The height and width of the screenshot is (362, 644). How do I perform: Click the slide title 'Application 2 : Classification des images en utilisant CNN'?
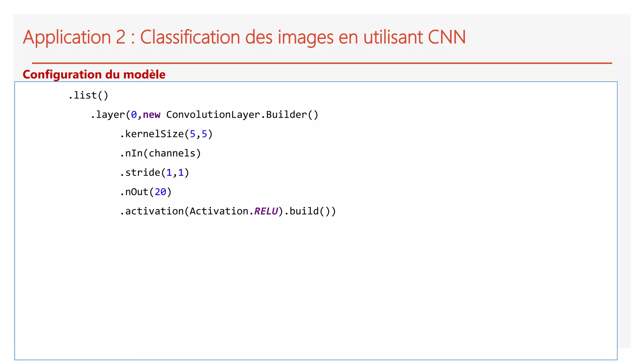pos(244,37)
